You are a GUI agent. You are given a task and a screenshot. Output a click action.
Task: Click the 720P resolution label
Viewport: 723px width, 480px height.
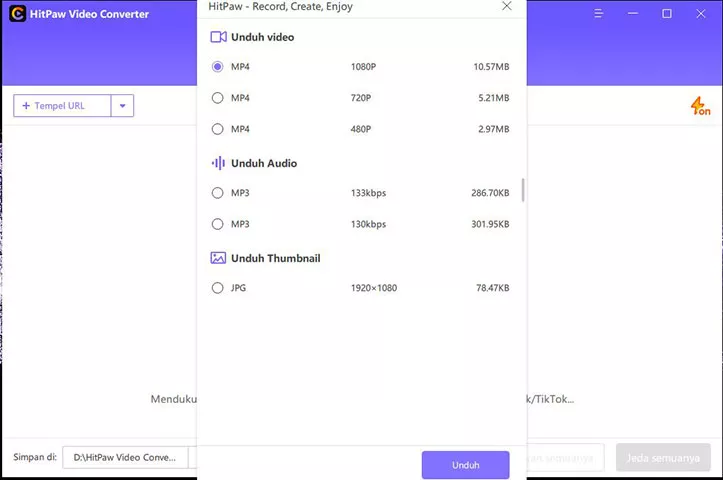click(x=361, y=98)
